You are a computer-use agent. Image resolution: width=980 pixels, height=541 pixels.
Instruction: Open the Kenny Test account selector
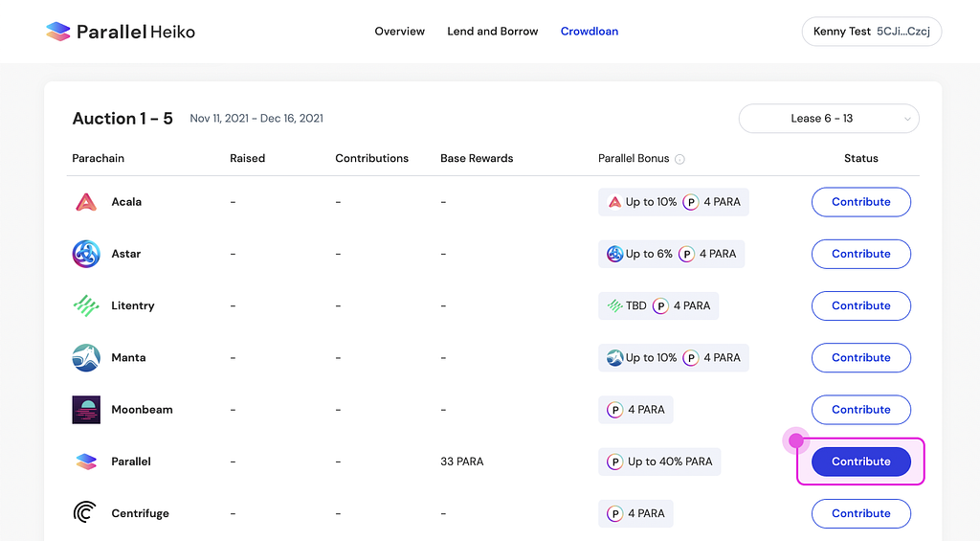coord(872,32)
